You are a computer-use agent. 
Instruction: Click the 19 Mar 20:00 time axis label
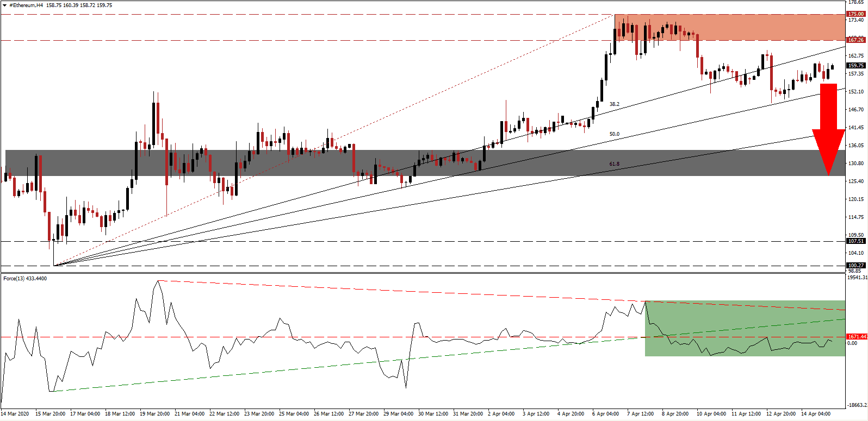(x=155, y=414)
